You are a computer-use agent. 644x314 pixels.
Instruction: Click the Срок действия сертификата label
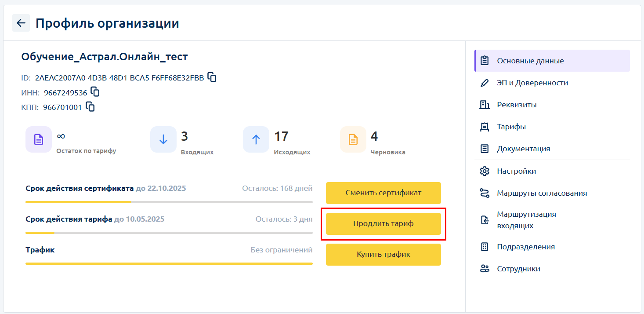tap(80, 188)
